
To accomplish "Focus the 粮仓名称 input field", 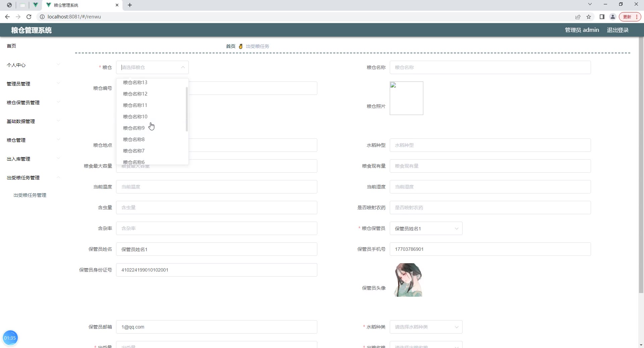I will pos(490,67).
